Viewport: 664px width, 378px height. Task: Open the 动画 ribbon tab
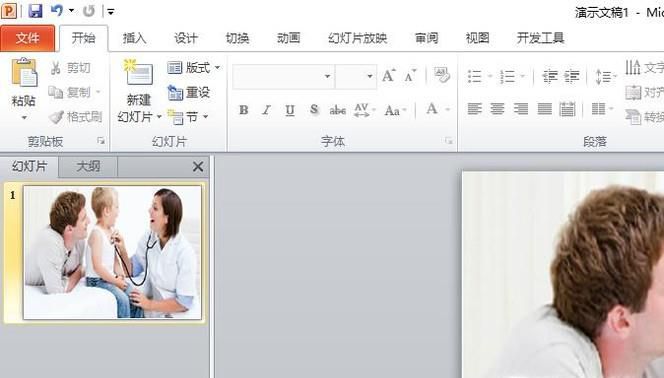pos(288,38)
